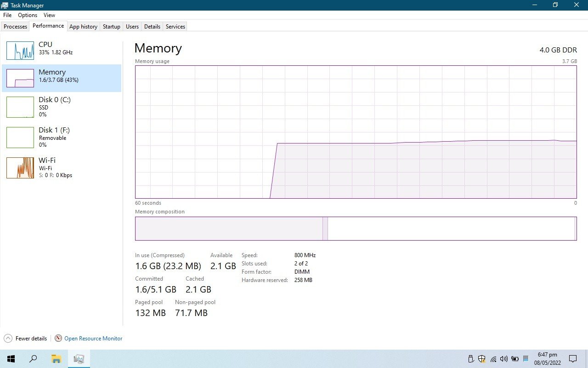Open the safely remove hardware USB icon

coord(471,359)
